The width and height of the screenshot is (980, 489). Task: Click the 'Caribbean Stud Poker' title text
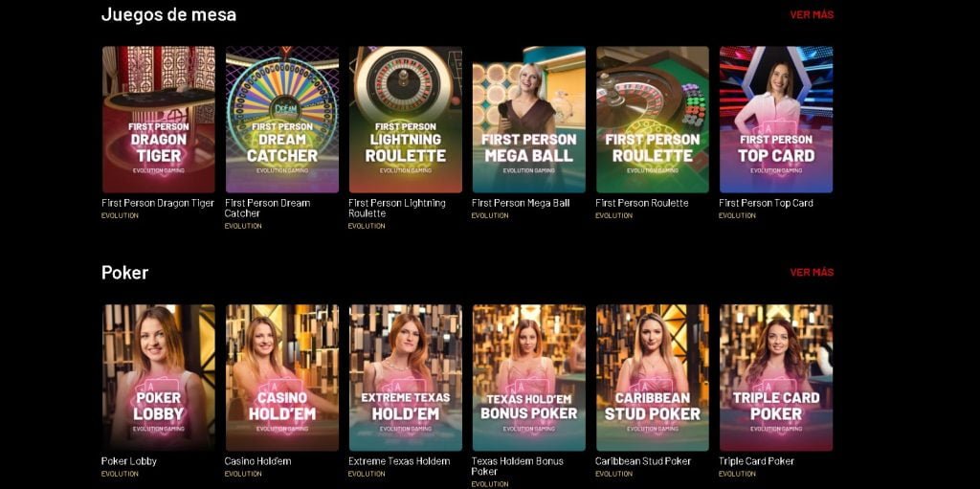pyautogui.click(x=643, y=461)
